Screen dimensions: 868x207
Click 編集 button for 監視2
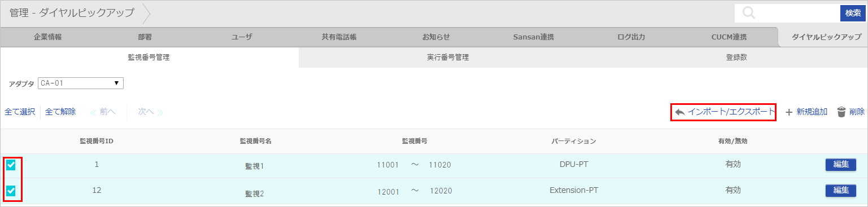(x=841, y=191)
